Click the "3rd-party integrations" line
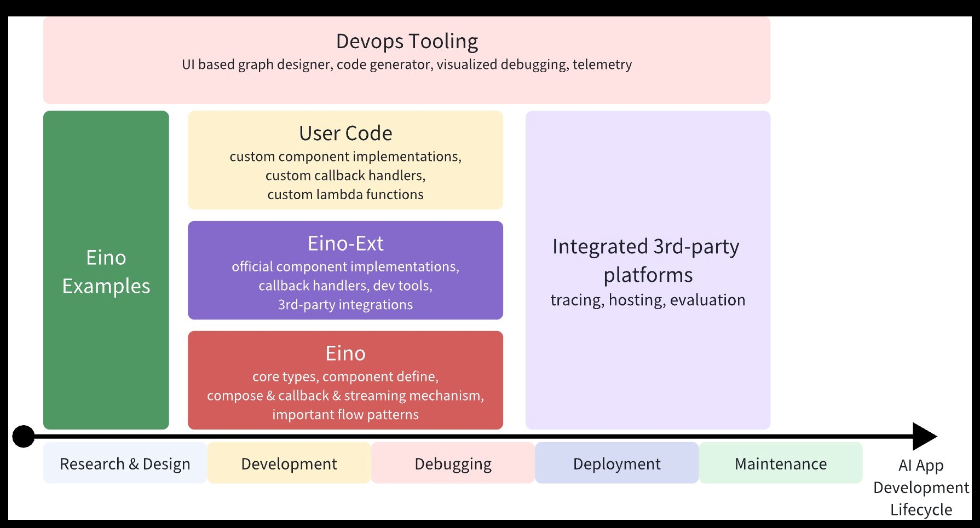980x528 pixels. [345, 305]
